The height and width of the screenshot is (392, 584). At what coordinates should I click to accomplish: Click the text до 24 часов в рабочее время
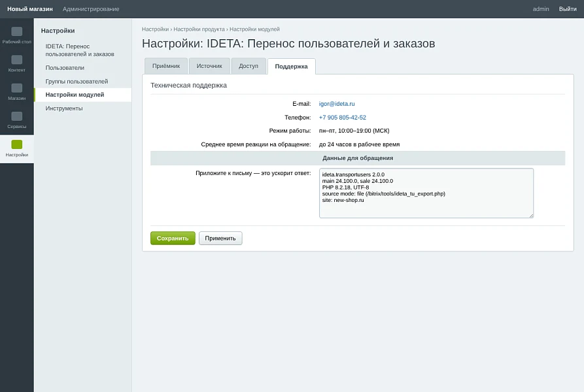360,144
